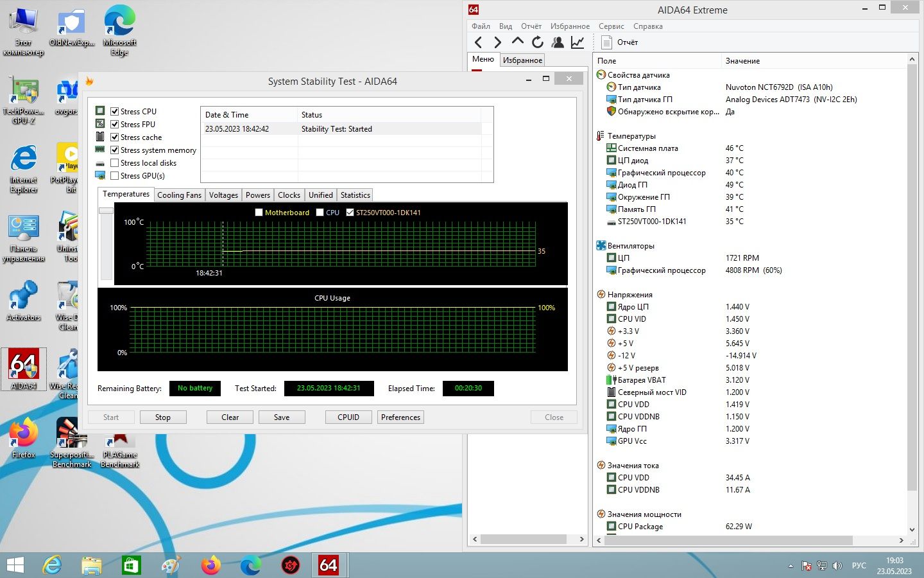Open the volume tray icon
Image resolution: width=924 pixels, height=578 pixels.
click(837, 566)
